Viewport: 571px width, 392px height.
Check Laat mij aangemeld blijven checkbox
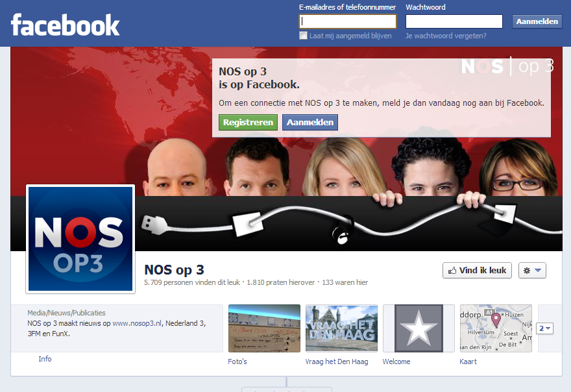pyautogui.click(x=303, y=35)
